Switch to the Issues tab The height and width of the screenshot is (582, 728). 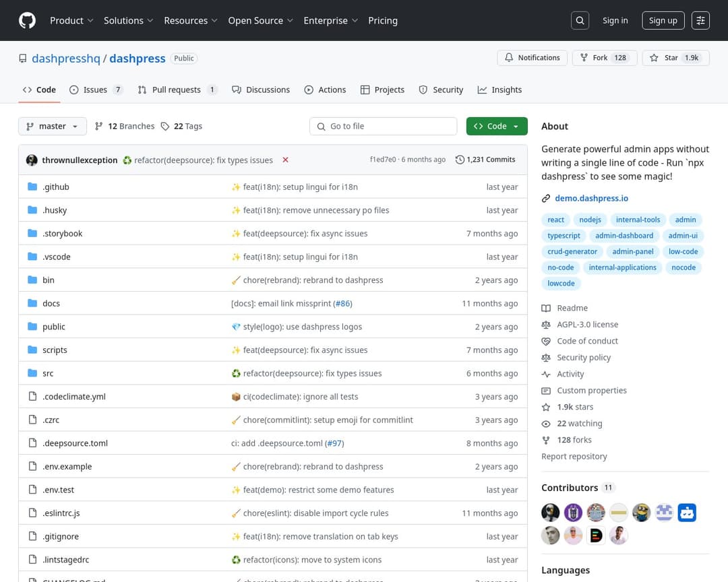[x=96, y=90]
